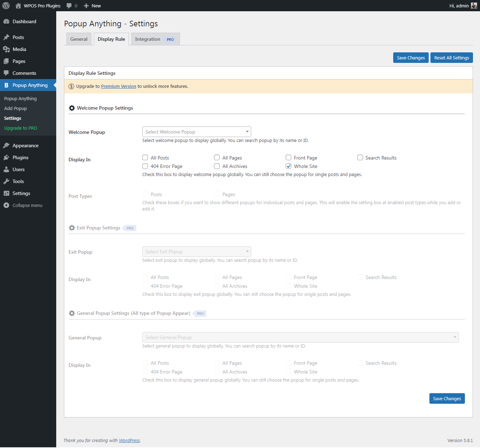Uncheck the Whole Site checkbox
Screen dimensions: 480x448
pos(288,166)
